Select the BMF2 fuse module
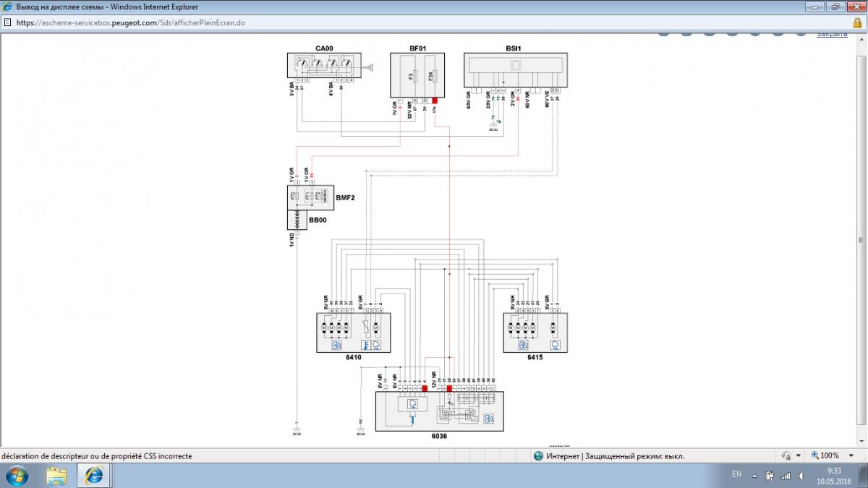 [310, 197]
